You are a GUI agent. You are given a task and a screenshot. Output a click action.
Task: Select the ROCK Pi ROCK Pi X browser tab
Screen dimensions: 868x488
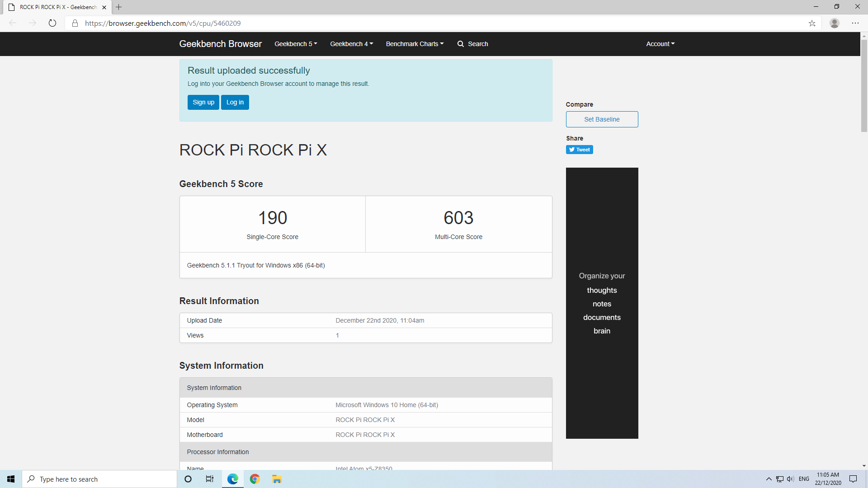(58, 7)
